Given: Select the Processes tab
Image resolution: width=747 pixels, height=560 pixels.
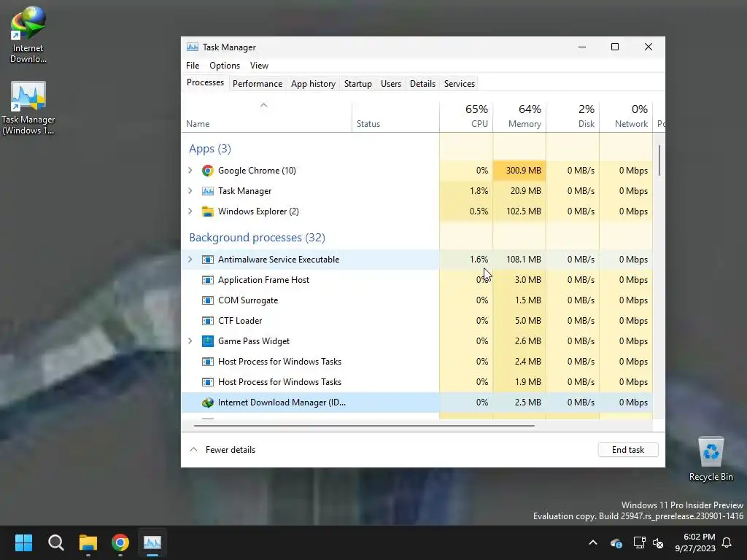Looking at the screenshot, I should pos(205,83).
